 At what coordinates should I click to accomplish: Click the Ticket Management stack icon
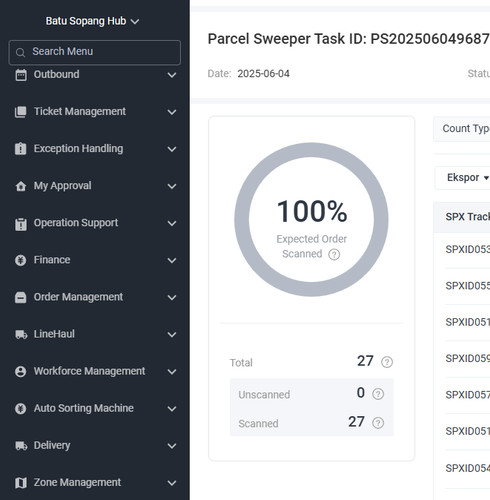21,112
